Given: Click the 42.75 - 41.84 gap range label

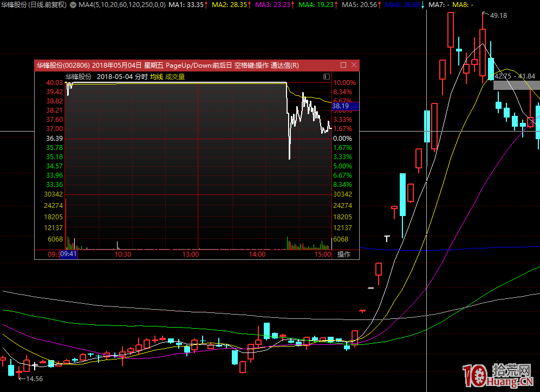Looking at the screenshot, I should coord(515,76).
